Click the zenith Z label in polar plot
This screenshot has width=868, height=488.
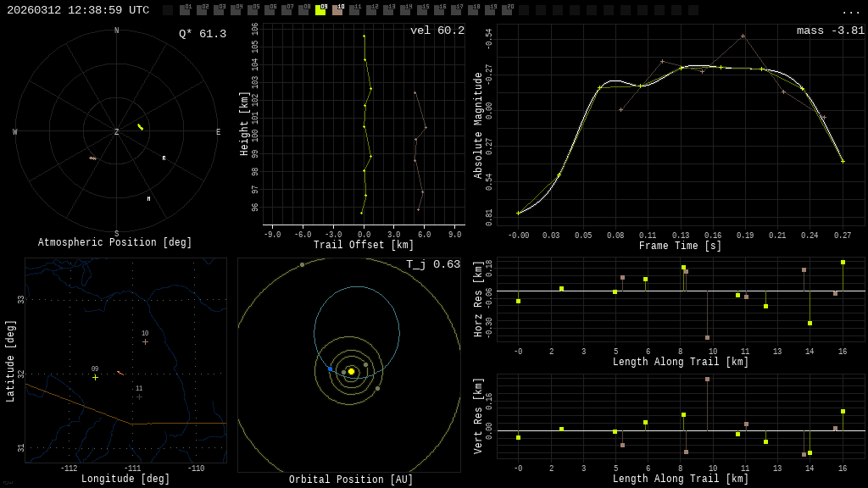116,131
